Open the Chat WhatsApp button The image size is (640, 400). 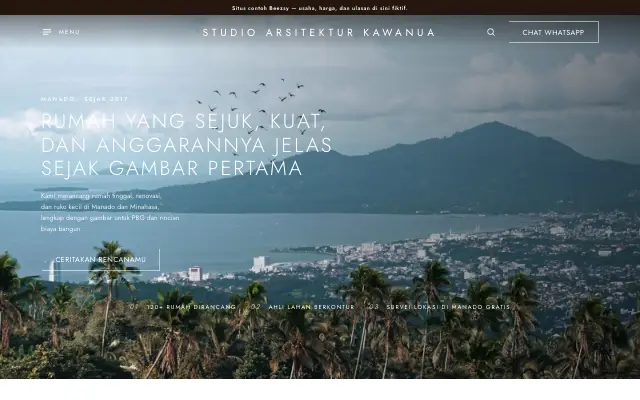click(x=553, y=32)
